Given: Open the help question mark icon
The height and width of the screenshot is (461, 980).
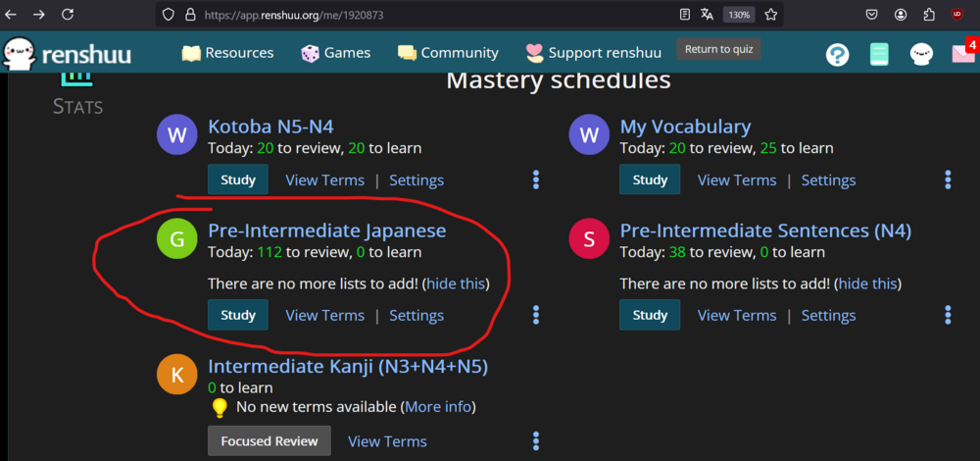Looking at the screenshot, I should tap(838, 55).
